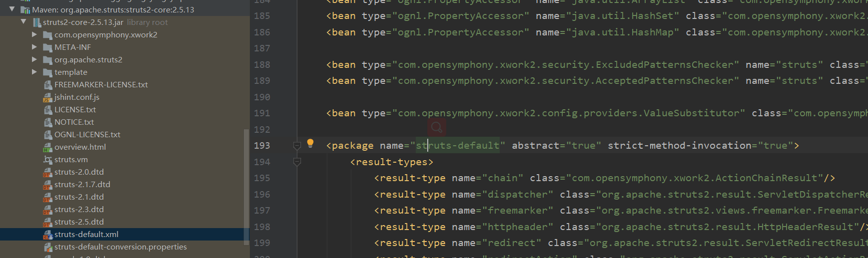This screenshot has height=258, width=868.
Task: Click the struts-2.5.dtd file icon
Action: coord(47,222)
